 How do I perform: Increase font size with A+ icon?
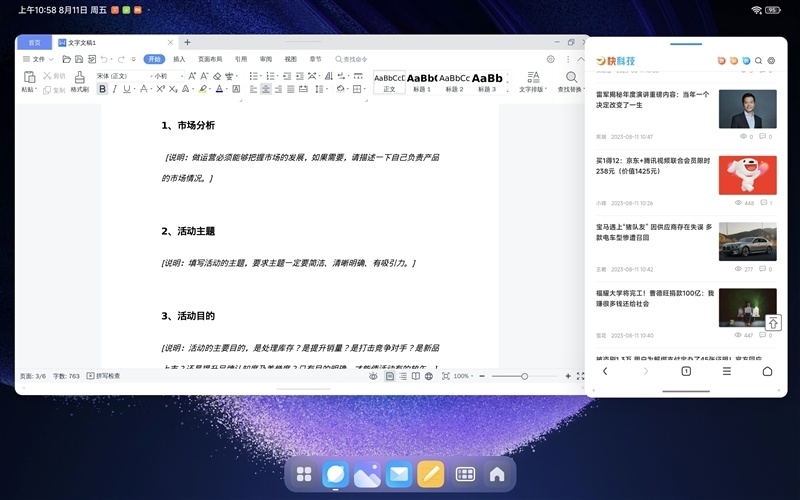192,76
